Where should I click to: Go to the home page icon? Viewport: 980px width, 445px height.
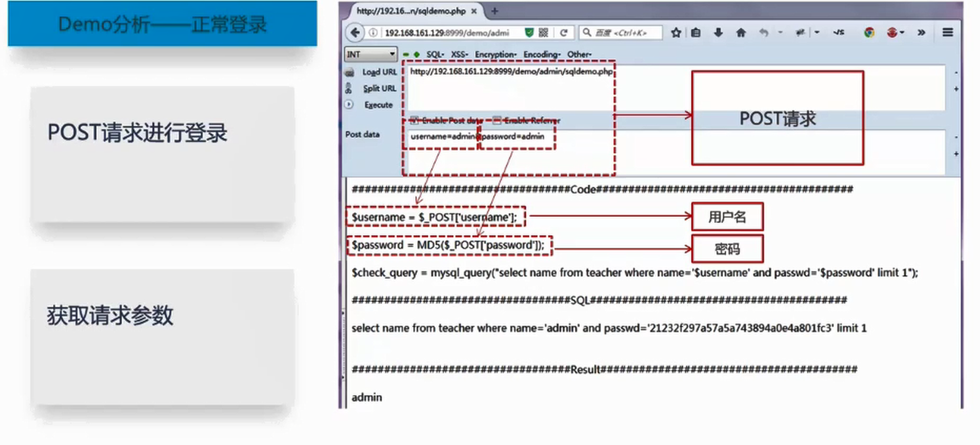(741, 33)
